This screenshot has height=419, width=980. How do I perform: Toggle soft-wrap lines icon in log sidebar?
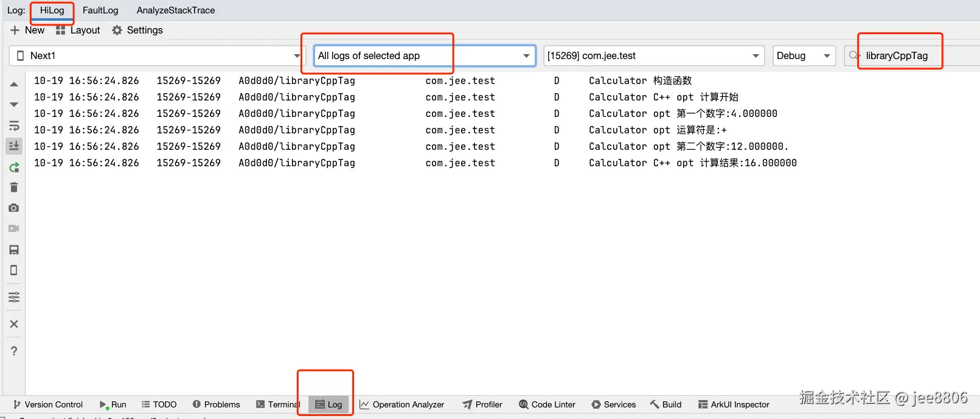(x=14, y=125)
